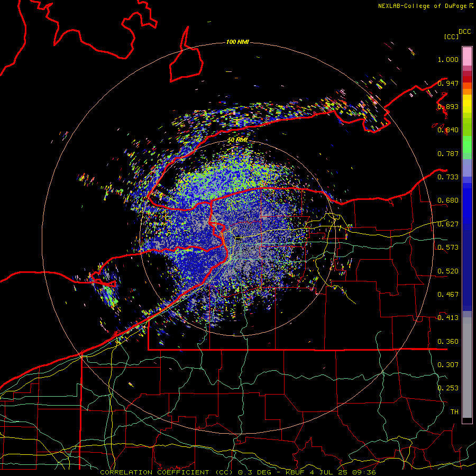Click the CORRELATION COEFFICIENT (CC) caption text
This screenshot has height=476, width=476.
coord(167,472)
